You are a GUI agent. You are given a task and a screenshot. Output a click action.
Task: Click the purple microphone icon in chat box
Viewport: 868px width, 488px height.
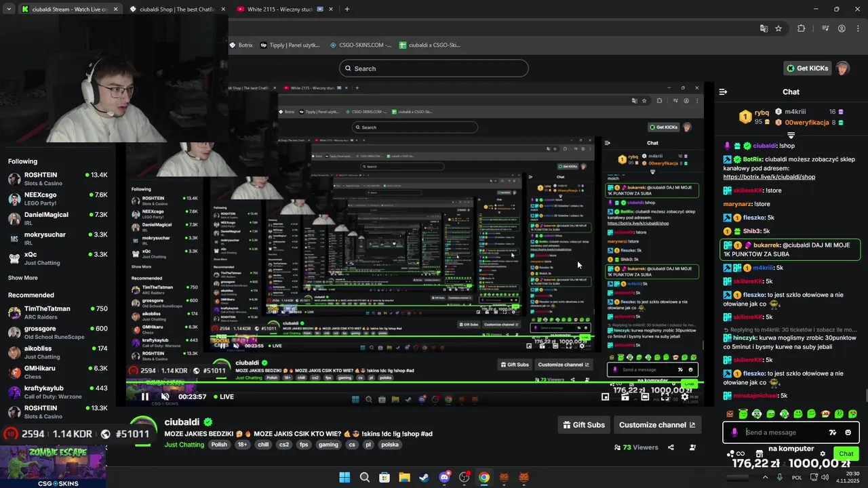(x=734, y=432)
